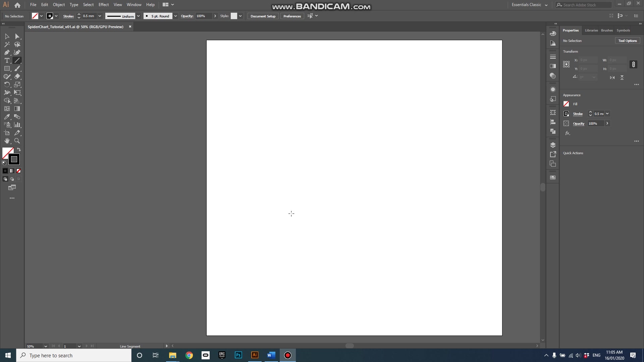Open the Pathfinder panel icon
644x362 pixels.
click(x=553, y=131)
